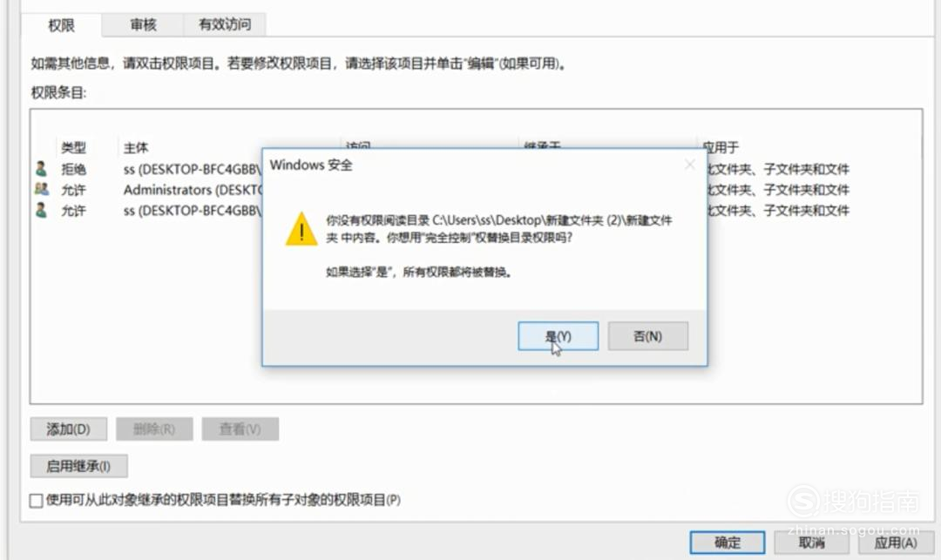Click the 应用(A) button
Viewport: 941px width, 560px height.
click(x=896, y=543)
